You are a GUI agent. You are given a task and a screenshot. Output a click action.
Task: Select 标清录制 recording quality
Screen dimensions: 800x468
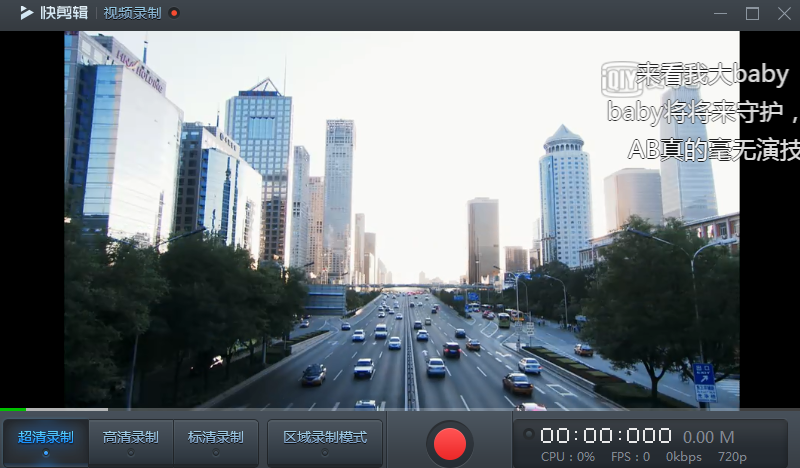pyautogui.click(x=216, y=441)
